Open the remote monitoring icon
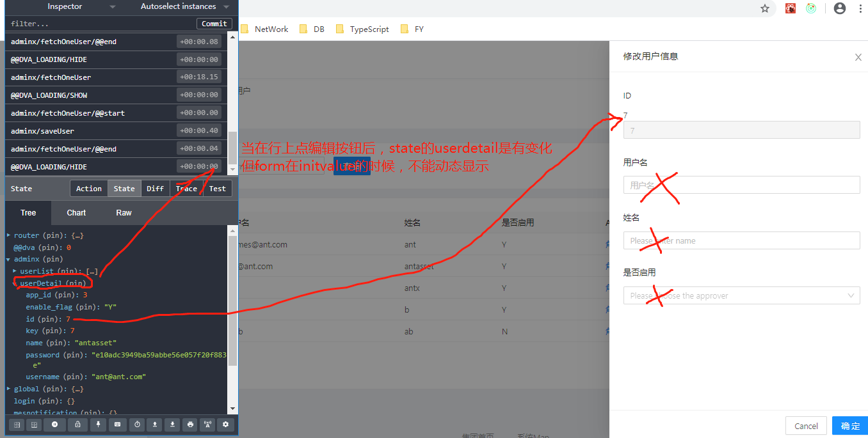Viewport: 868px width, 438px height. click(206, 425)
